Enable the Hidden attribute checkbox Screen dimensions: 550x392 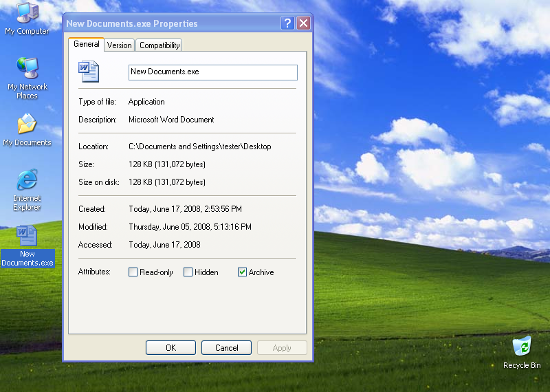click(x=188, y=272)
